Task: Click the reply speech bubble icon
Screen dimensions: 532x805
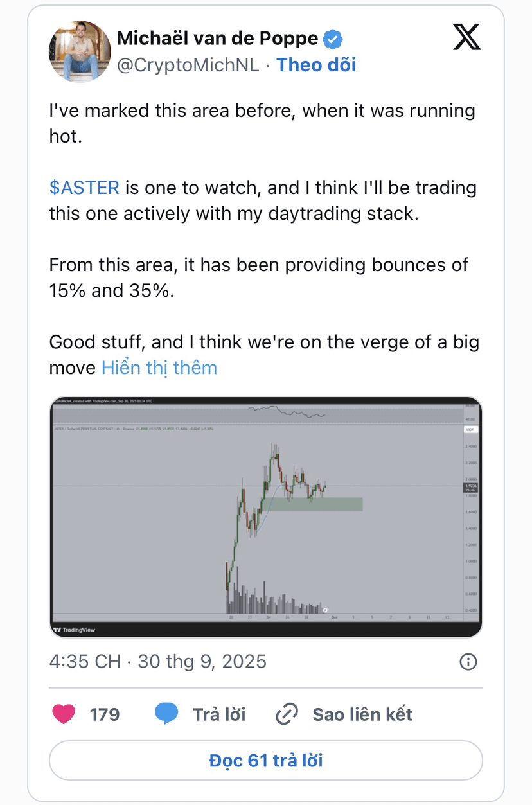Action: [166, 714]
